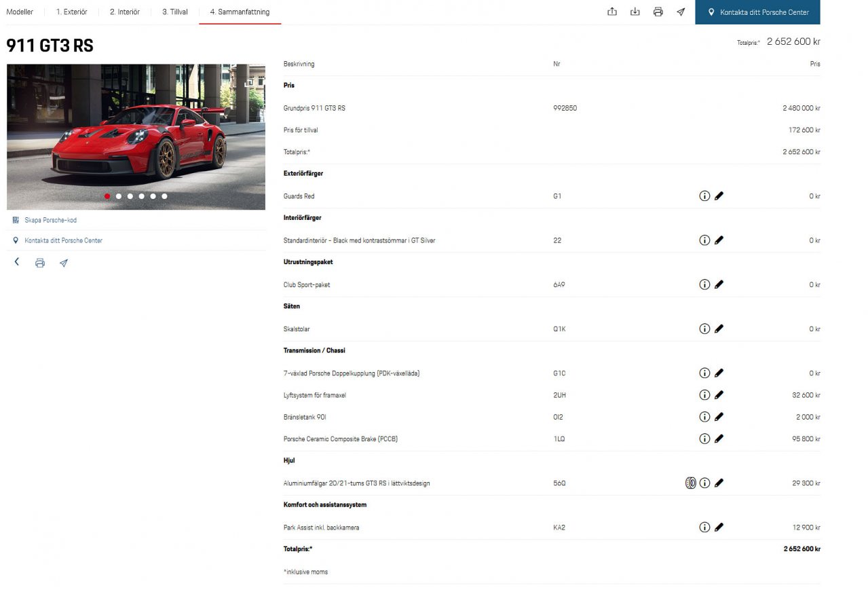The height and width of the screenshot is (592, 868).
Task: Edit the Aluminiumfälgar wheel option
Action: (719, 483)
